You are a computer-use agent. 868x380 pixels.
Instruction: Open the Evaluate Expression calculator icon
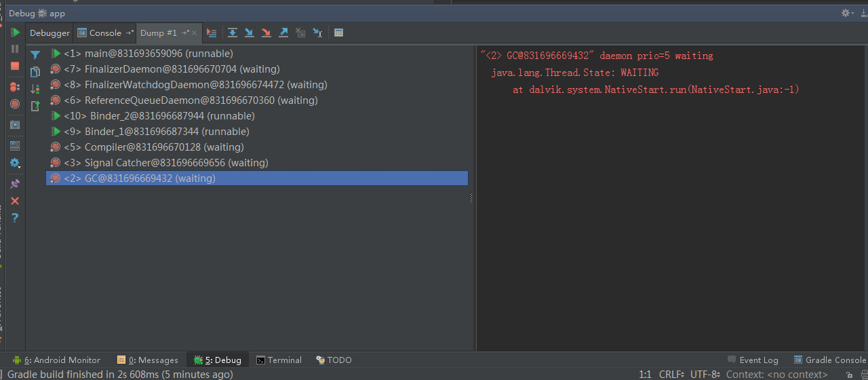click(x=338, y=33)
